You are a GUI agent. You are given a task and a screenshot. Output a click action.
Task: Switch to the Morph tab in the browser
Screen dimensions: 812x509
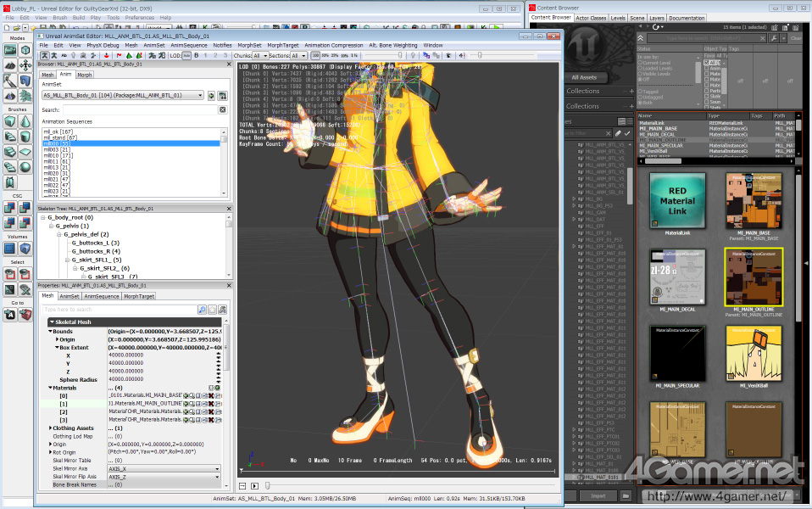pos(85,75)
